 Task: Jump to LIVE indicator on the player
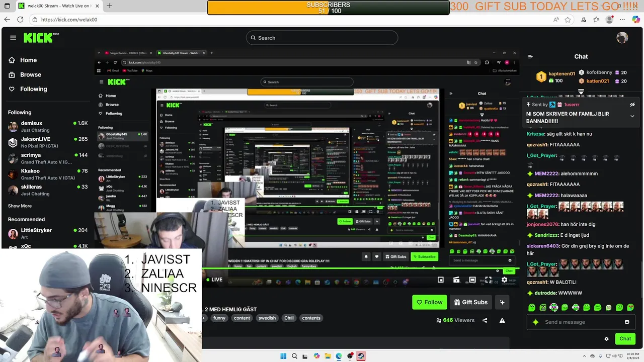214,280
